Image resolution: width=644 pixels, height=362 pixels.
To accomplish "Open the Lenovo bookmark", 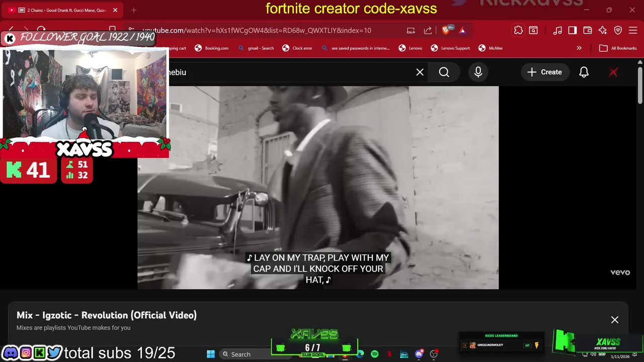I will coord(410,48).
